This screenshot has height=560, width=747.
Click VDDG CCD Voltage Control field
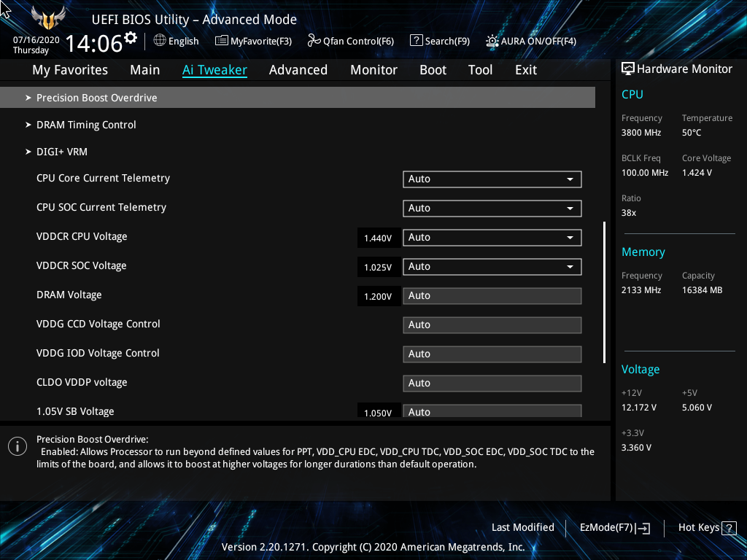pos(492,324)
